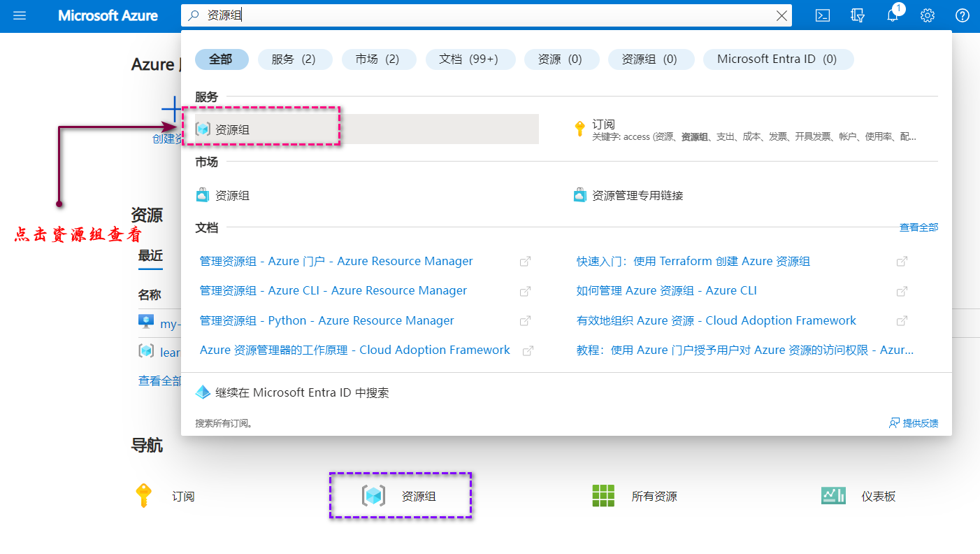Open the notifications bell

(893, 15)
